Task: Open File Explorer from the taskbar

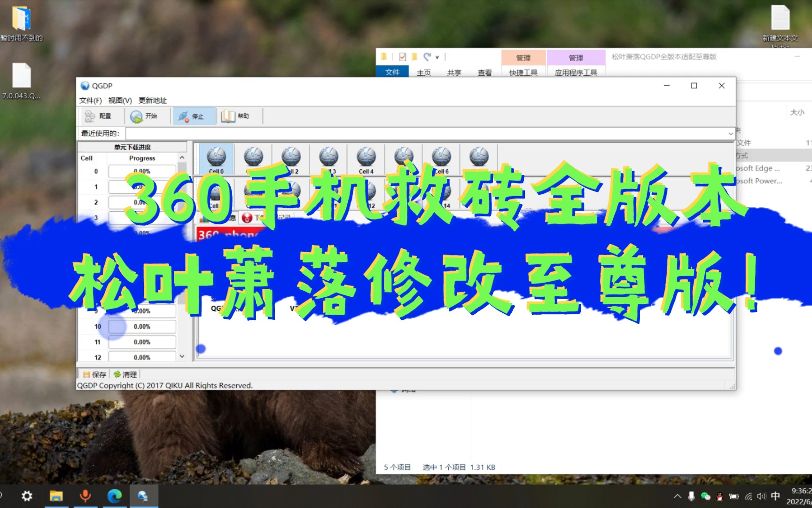Action: (x=56, y=496)
